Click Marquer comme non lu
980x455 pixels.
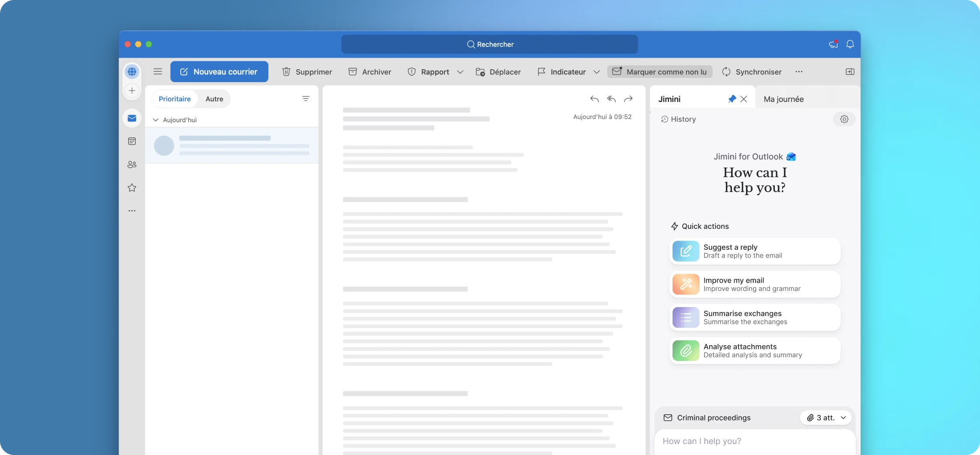[x=660, y=72]
